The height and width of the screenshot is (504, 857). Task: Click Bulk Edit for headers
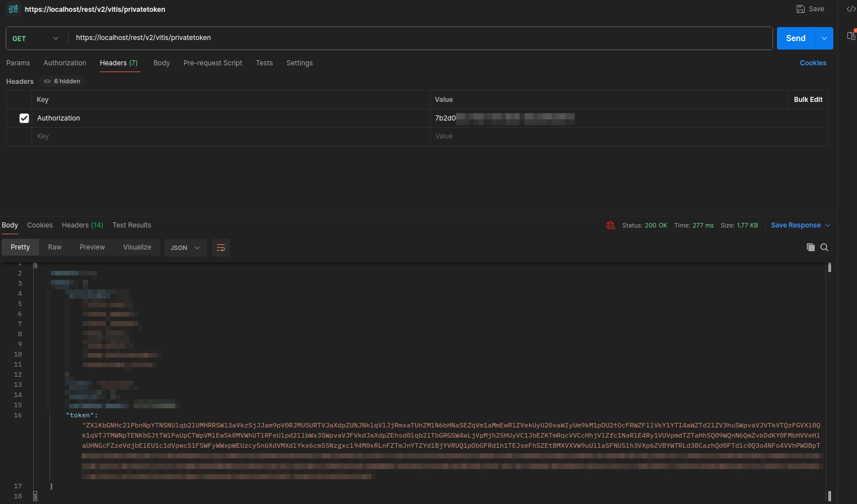[x=808, y=100]
